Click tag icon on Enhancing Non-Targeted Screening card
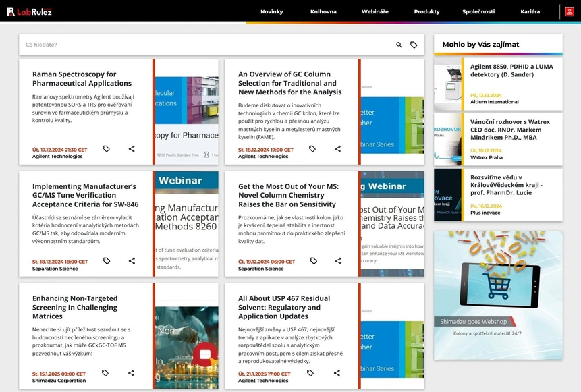 (x=105, y=373)
